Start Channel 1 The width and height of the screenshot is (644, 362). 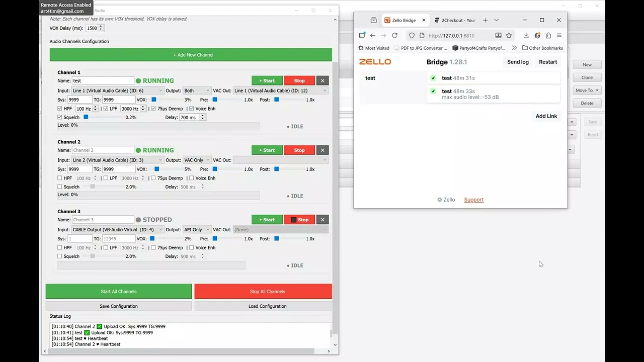coord(267,80)
